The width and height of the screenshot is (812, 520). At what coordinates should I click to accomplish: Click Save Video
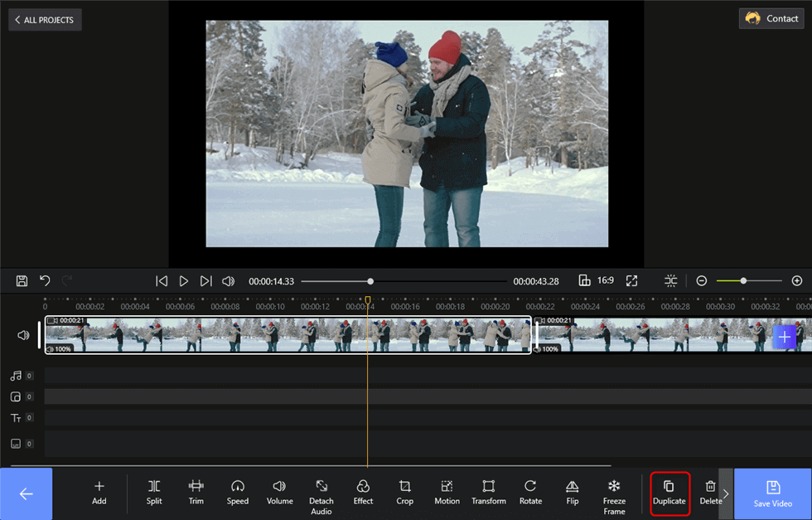click(772, 494)
